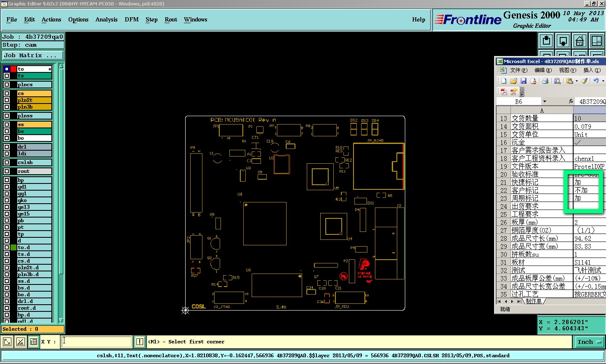This screenshot has width=606, height=364.
Task: Click the layer list scroll up arrow
Action: pos(61,66)
